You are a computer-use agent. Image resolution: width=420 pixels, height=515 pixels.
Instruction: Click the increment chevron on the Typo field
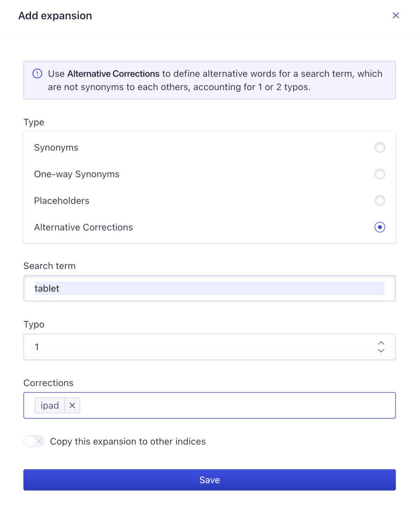click(381, 343)
